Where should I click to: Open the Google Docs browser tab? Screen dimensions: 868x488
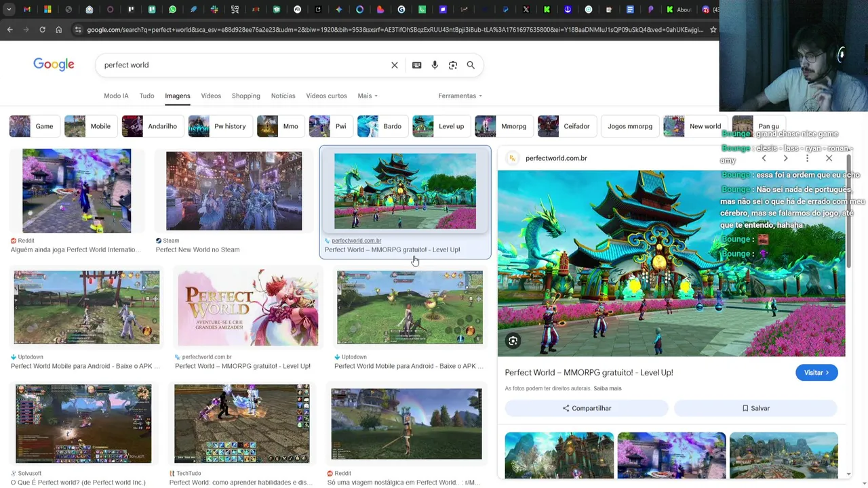point(630,9)
